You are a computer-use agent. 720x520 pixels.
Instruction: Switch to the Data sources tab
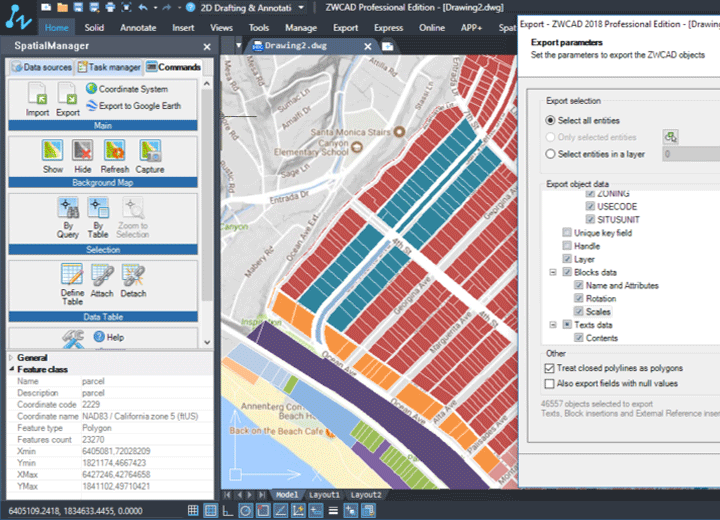(41, 67)
